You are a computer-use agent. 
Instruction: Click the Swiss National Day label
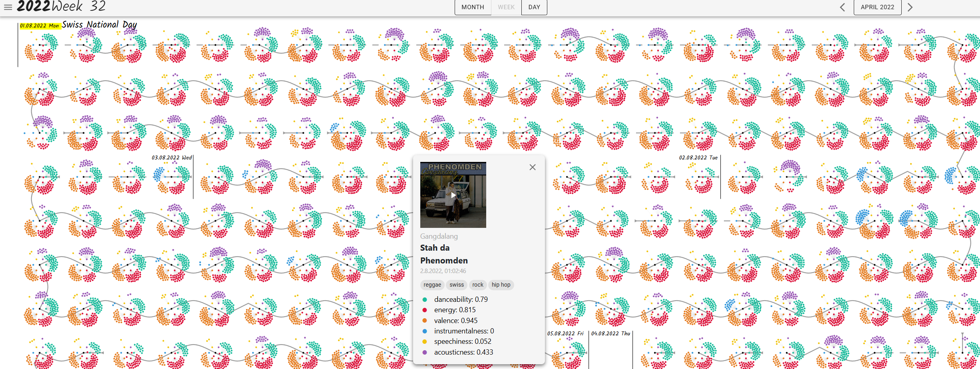(99, 25)
